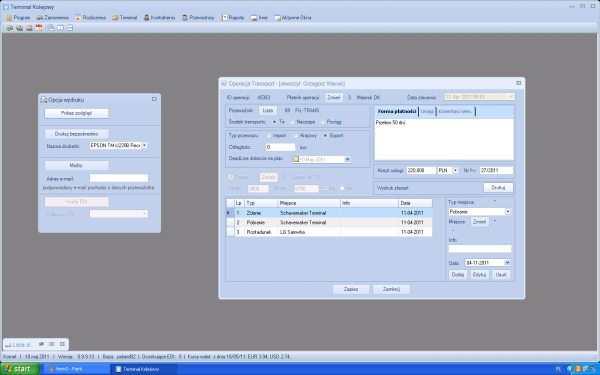Switch to the Komentarz wewn. tab
The height and width of the screenshot is (375, 600).
click(455, 111)
